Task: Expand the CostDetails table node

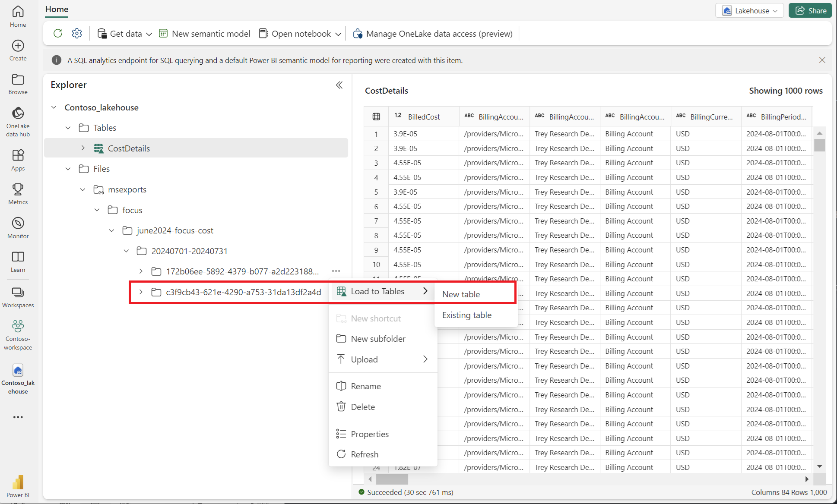Action: (83, 148)
